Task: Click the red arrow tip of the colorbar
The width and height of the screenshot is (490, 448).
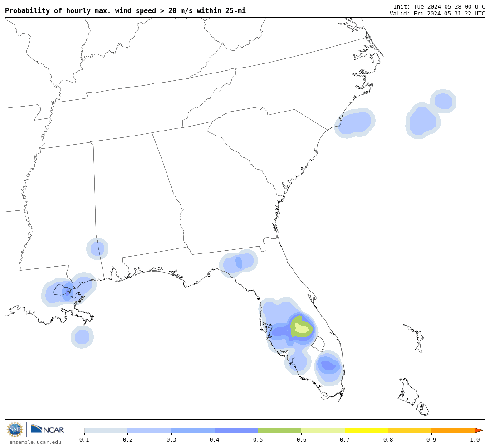Action: click(479, 430)
